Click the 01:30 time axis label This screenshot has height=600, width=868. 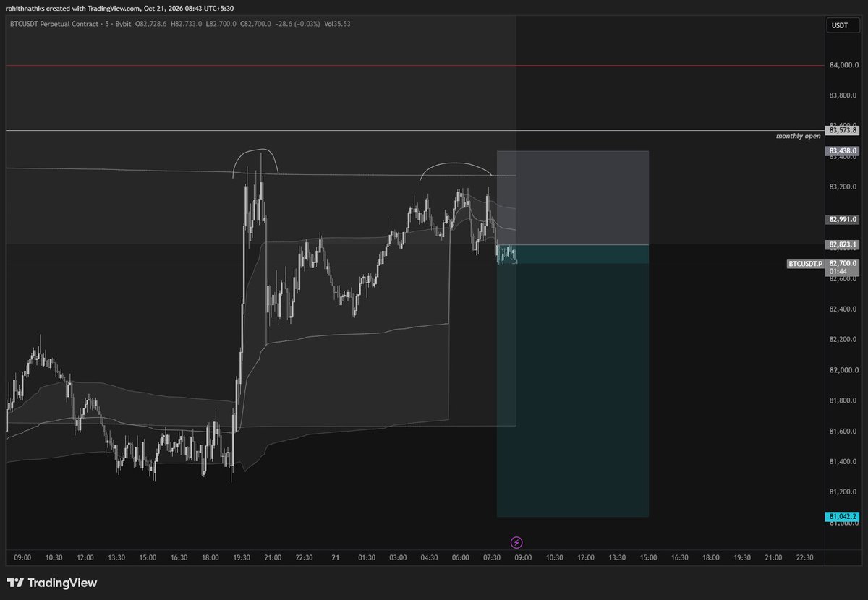click(366, 557)
